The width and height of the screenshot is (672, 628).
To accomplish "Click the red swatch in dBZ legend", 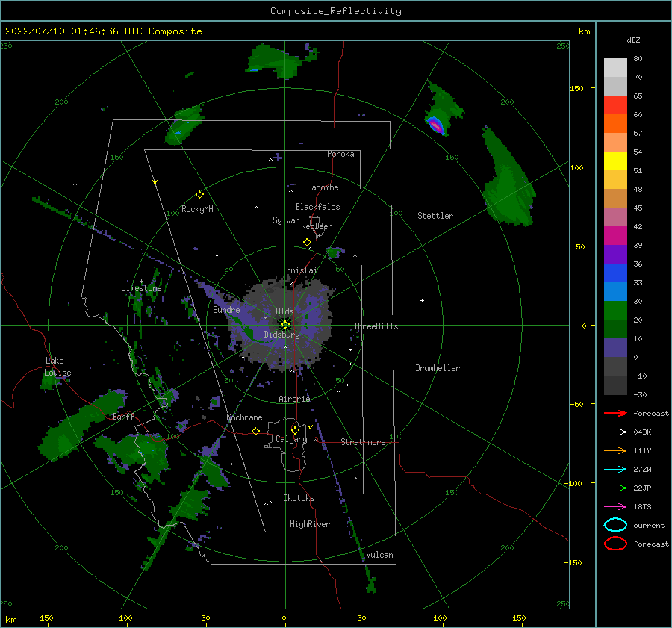I will point(615,105).
